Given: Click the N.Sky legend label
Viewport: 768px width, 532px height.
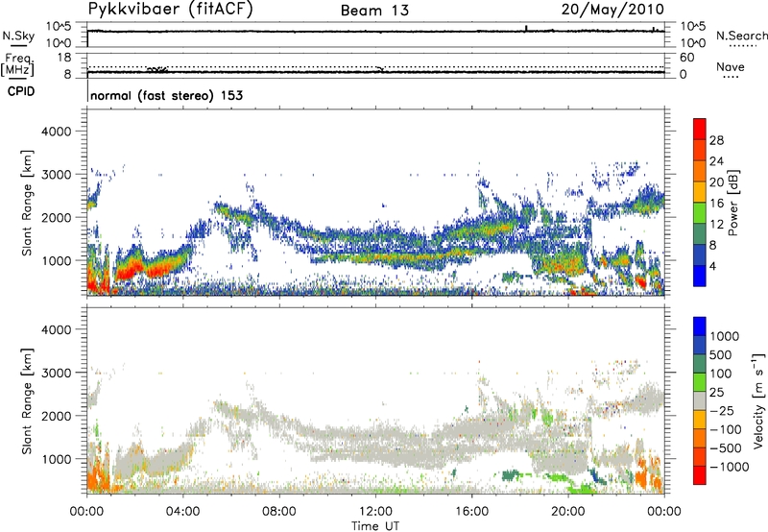Looking at the screenshot, I should tap(18, 36).
